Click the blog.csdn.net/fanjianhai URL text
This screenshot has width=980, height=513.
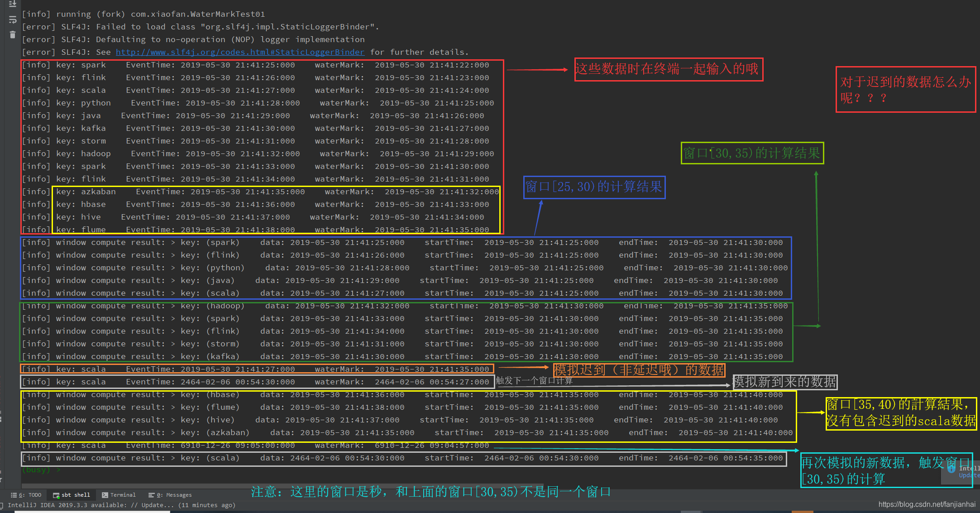point(927,504)
